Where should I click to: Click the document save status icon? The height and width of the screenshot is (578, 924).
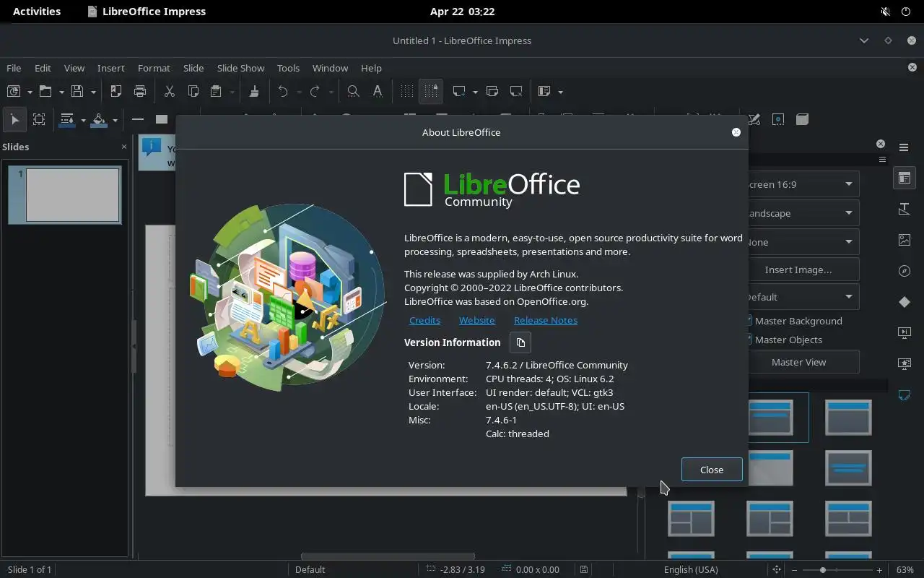pos(584,569)
